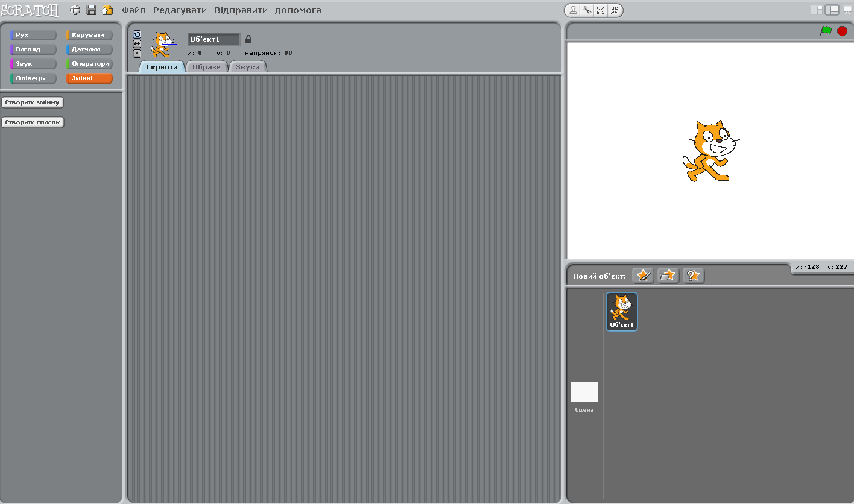Switch to the Образи tab

click(x=207, y=67)
